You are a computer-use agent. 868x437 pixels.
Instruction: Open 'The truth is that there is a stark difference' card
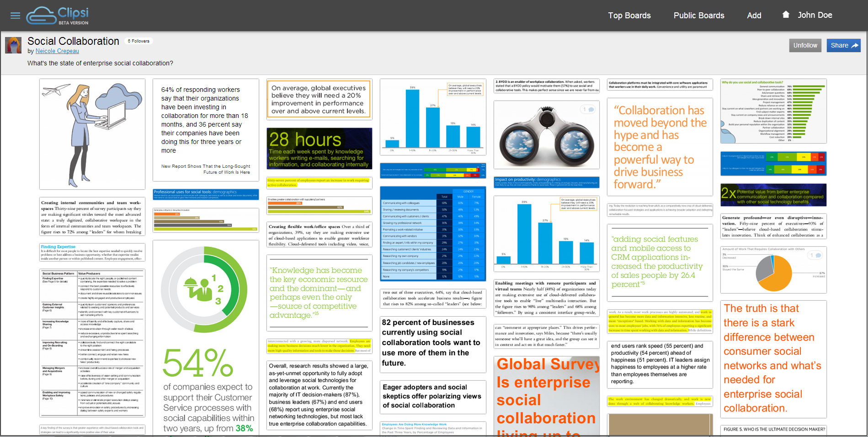point(773,359)
